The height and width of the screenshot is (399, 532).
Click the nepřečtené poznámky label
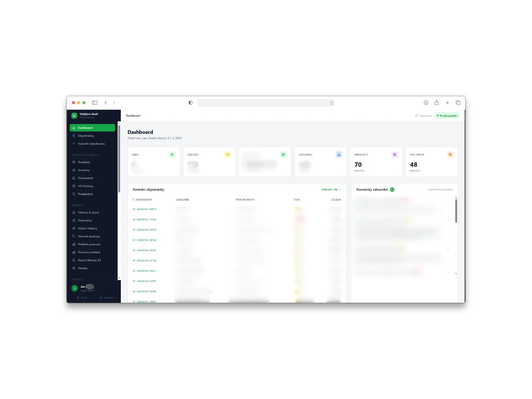coord(440,190)
